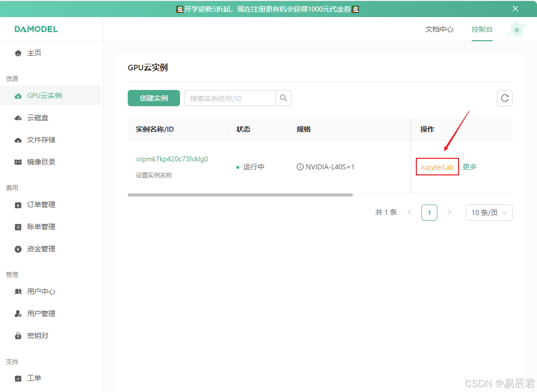Click the list icon beside 账单管理
537x392 pixels.
(18, 227)
